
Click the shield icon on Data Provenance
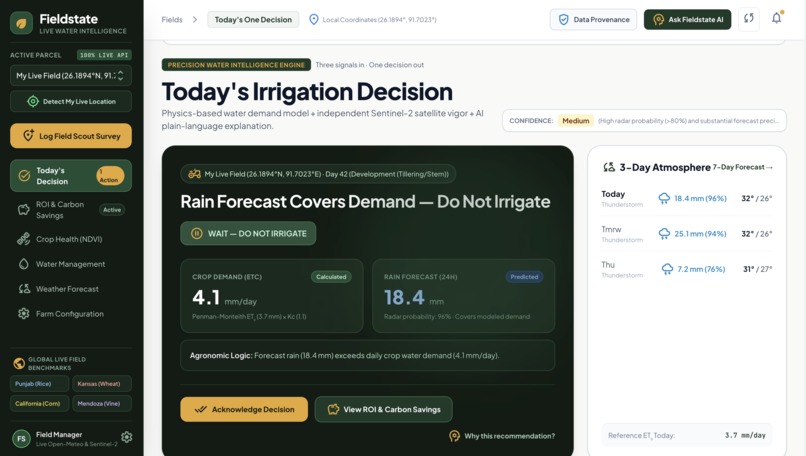[x=563, y=20]
